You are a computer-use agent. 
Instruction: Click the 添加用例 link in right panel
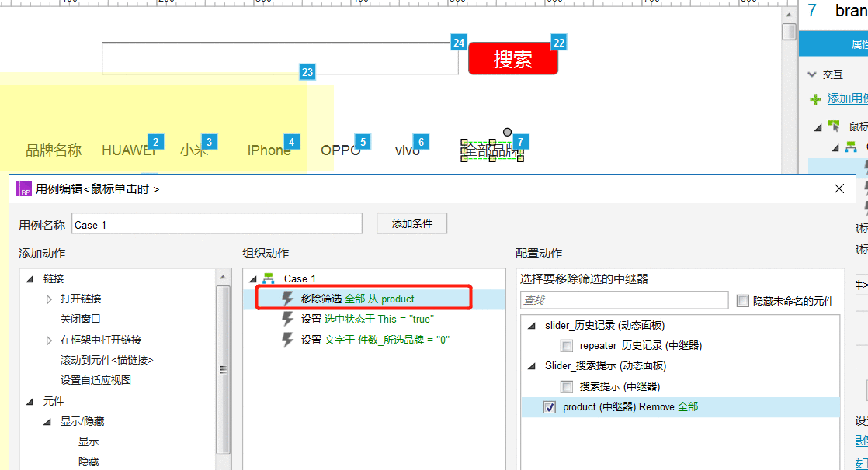(847, 98)
